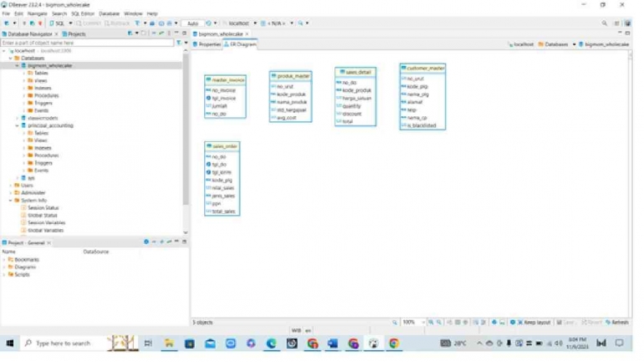Open the Auto commit mode selector
Screen dimensions: 644x362
pyautogui.click(x=192, y=23)
